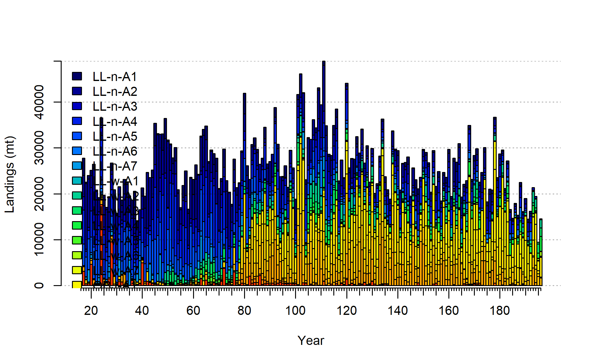592x364 pixels.
Task: Click the LL-n-A1 legend color swatch
Action: pos(77,76)
